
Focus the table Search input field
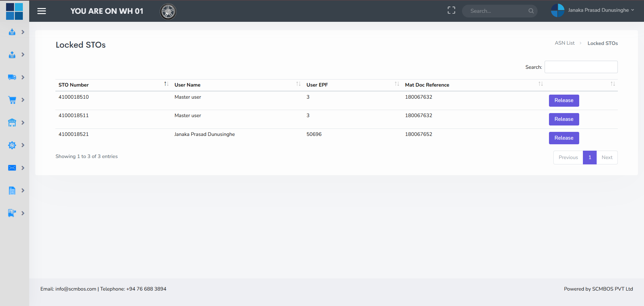581,67
